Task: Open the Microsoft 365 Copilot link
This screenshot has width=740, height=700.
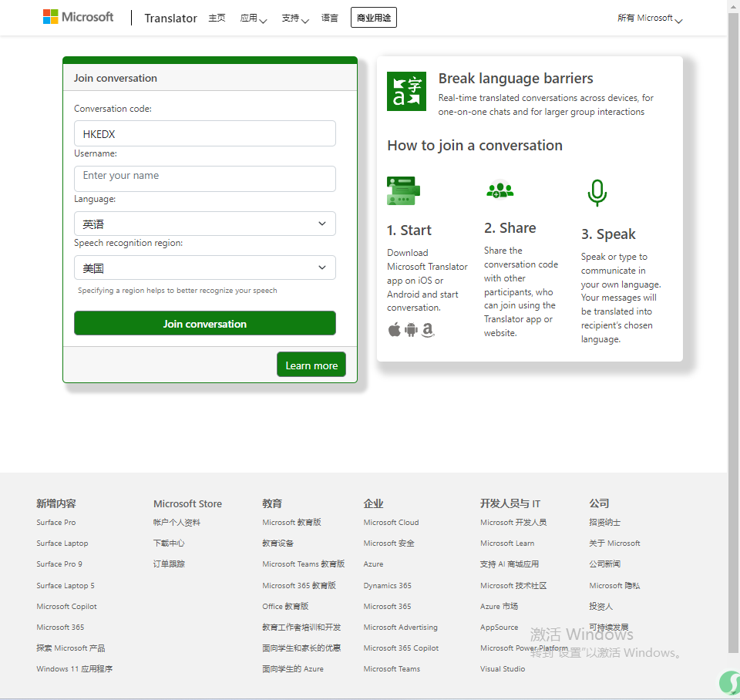Action: pos(401,648)
